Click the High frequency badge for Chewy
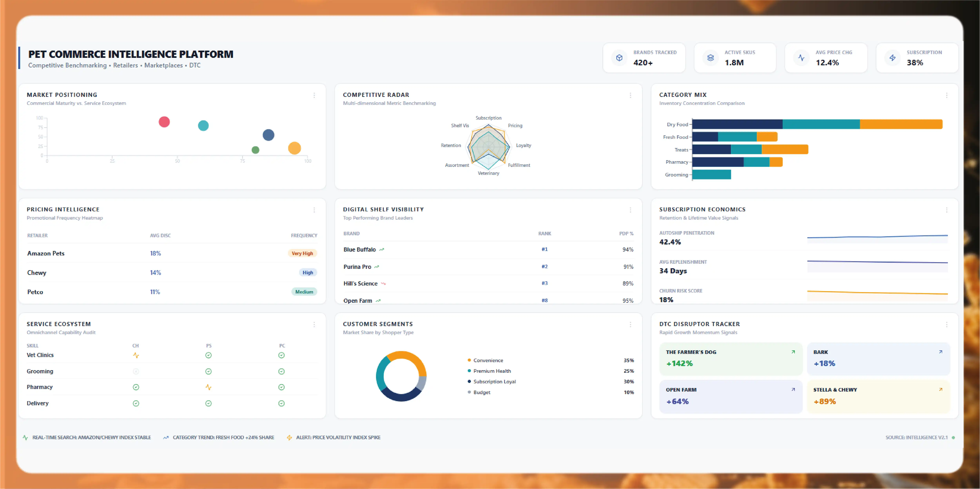 (x=308, y=273)
